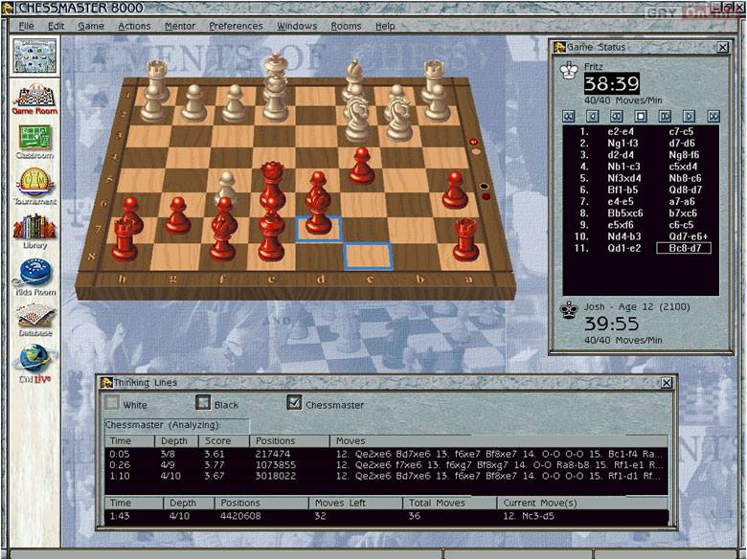Click the Moves column header
Screen dimensions: 747x560
tap(499, 441)
